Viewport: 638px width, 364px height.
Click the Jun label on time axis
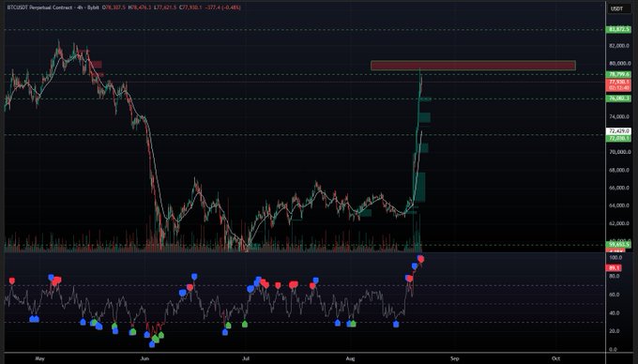click(x=144, y=358)
